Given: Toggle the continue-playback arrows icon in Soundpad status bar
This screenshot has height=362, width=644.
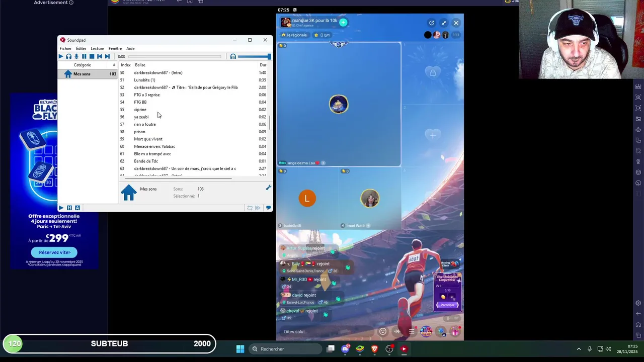Looking at the screenshot, I should [258, 208].
